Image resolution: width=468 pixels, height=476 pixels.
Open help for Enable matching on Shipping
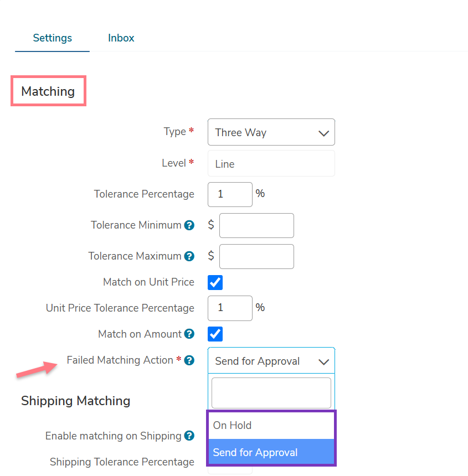(x=189, y=436)
